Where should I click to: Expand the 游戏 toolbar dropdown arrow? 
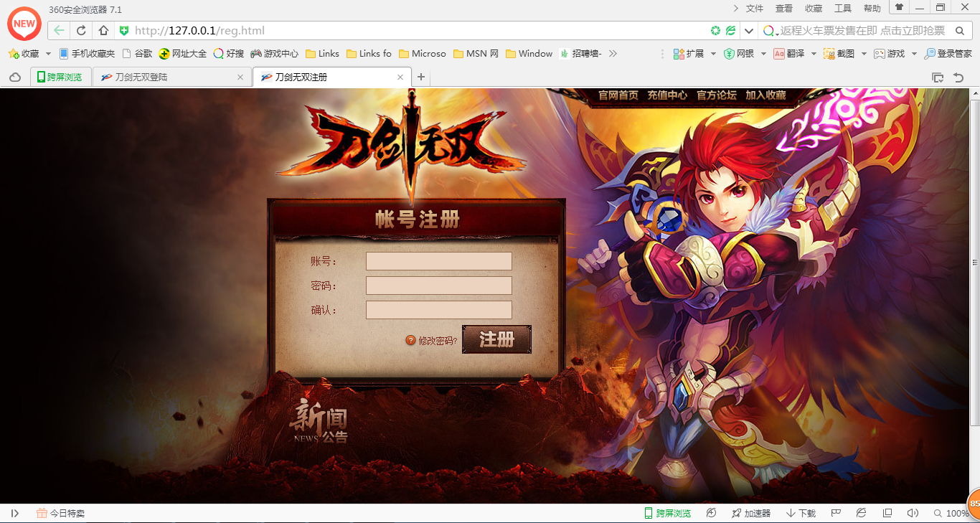click(x=914, y=54)
